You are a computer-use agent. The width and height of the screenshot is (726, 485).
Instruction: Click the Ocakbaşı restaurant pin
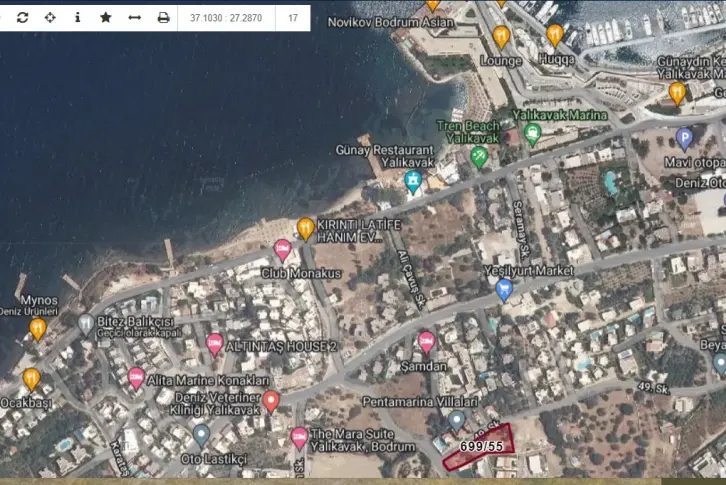coord(31,380)
